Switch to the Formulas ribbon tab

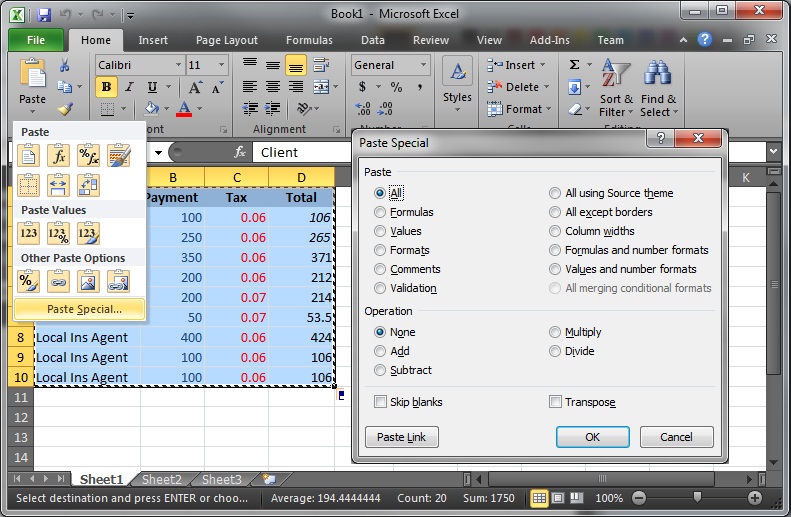pos(309,40)
